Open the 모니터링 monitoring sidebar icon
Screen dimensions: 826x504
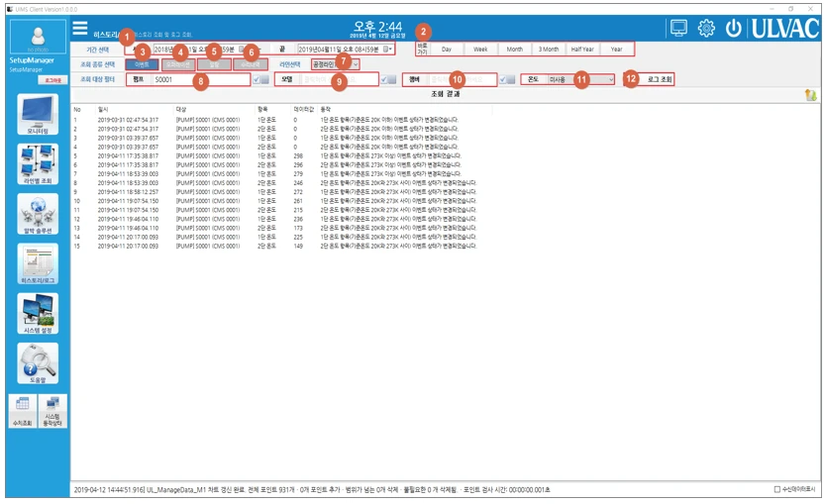pos(38,114)
